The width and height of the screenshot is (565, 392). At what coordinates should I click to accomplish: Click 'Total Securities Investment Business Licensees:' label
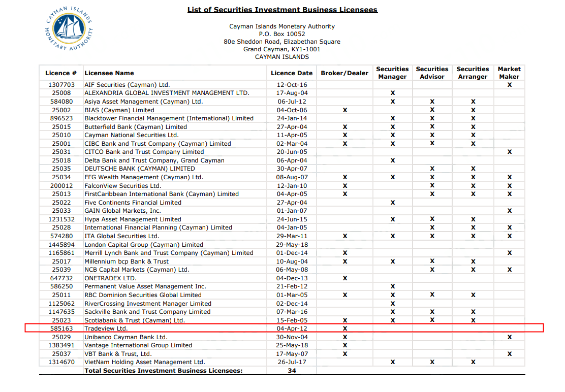tap(164, 371)
